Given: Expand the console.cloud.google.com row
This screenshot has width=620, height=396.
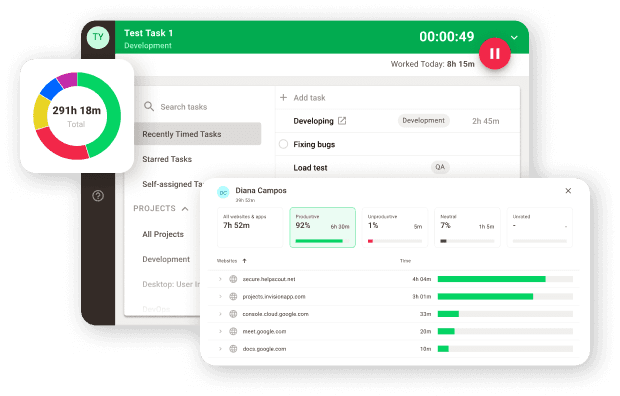Looking at the screenshot, I should coord(220,314).
